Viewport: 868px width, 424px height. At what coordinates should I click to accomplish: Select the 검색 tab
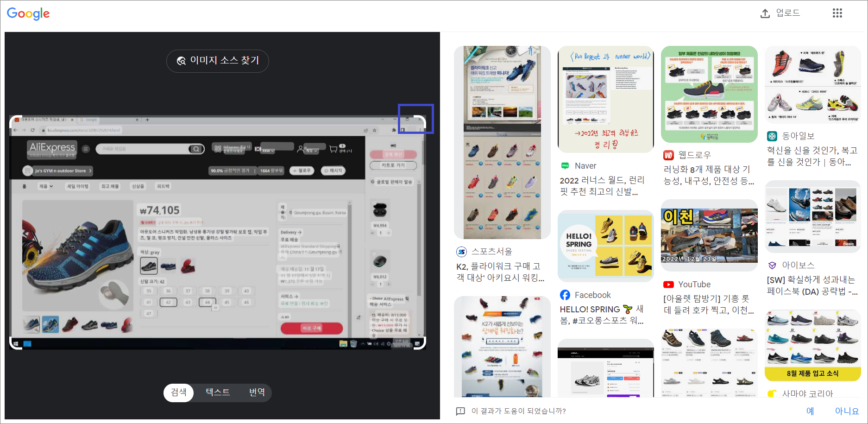coord(179,392)
